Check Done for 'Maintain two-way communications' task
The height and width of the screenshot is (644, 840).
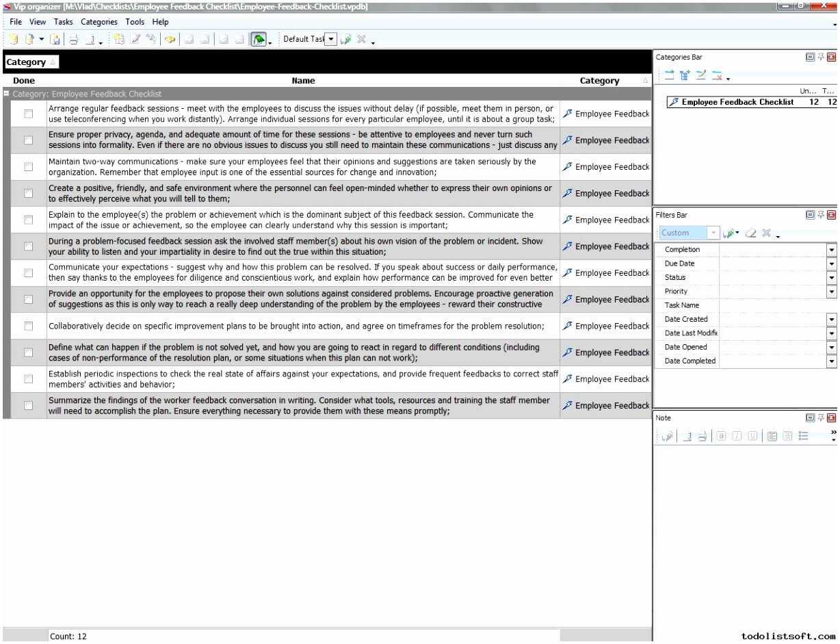click(x=28, y=167)
